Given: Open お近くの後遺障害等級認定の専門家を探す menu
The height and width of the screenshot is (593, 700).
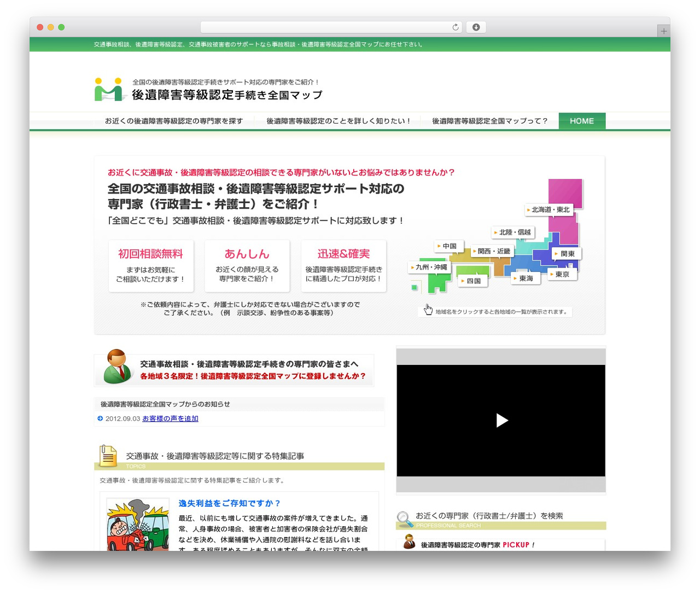Looking at the screenshot, I should coord(174,121).
